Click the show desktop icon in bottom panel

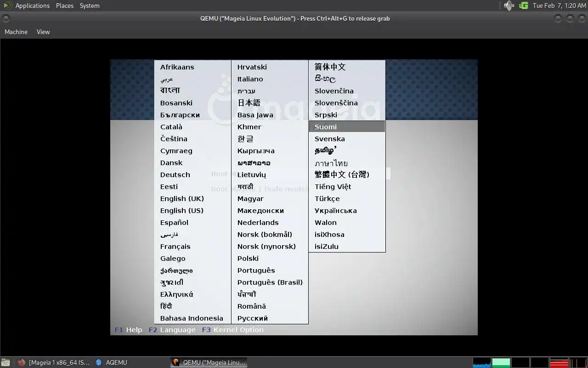[6, 362]
